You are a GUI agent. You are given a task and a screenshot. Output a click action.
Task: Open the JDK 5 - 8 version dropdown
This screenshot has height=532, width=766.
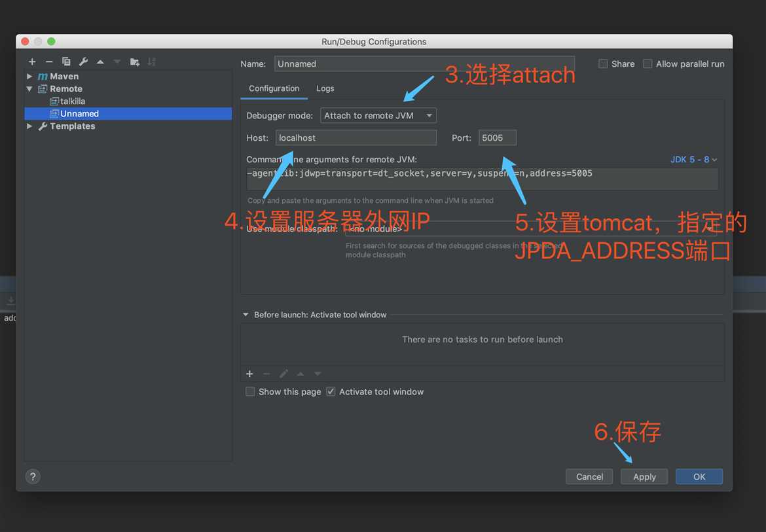pos(693,160)
